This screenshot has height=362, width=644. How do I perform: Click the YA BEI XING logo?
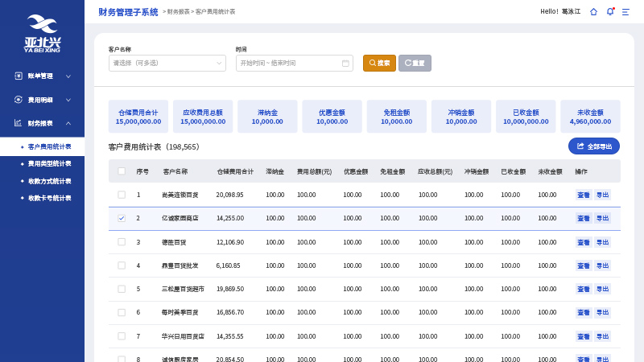tap(43, 34)
